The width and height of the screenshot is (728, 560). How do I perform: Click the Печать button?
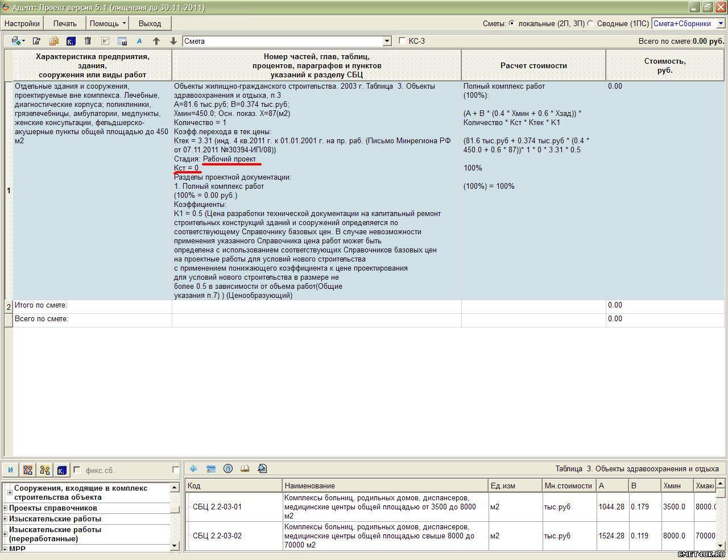tap(65, 23)
